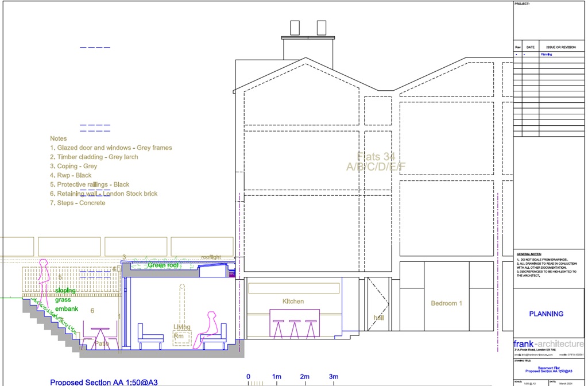
Task: Click the 2m mark on scale bar
Action: point(305,377)
